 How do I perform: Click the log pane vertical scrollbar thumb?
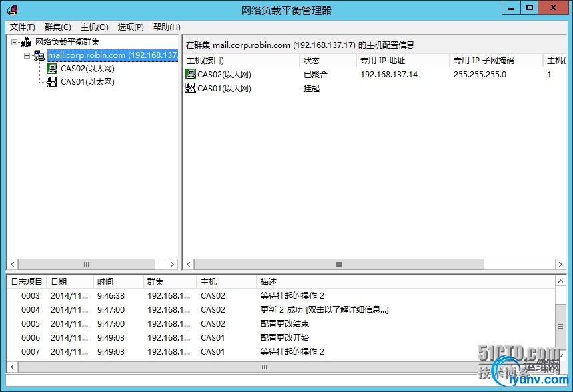click(x=560, y=327)
